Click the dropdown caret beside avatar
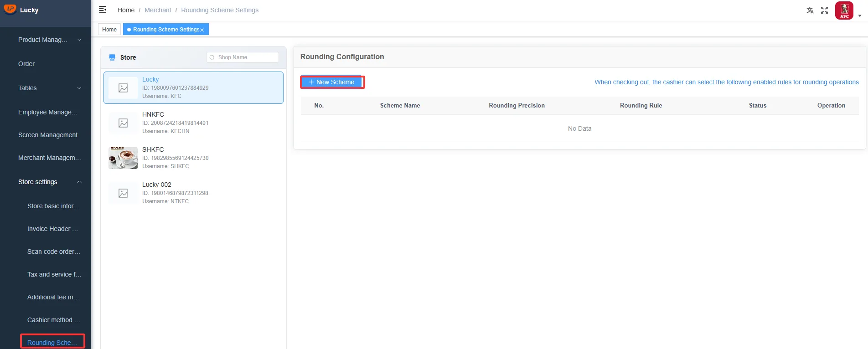This screenshot has height=349, width=868. 860,15
